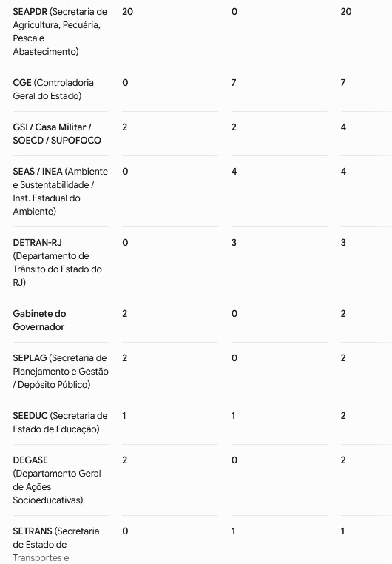This screenshot has width=392, height=564.
Task: Click the middle value 0 in DEGASE row
Action: tap(234, 460)
